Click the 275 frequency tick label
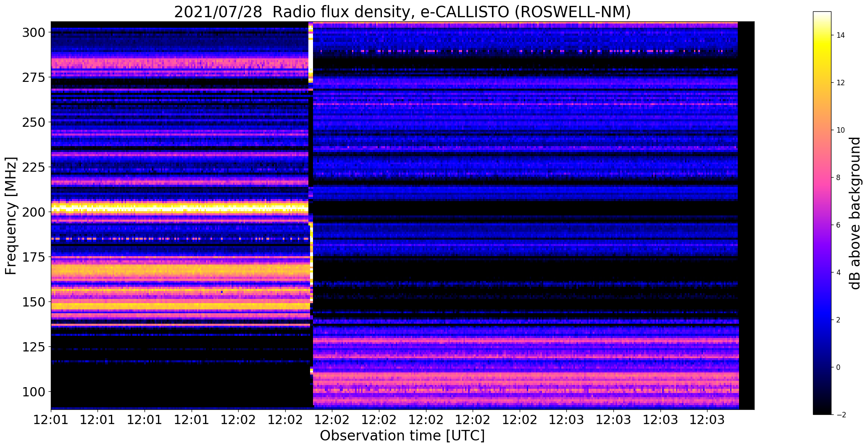The width and height of the screenshot is (868, 448). point(34,77)
